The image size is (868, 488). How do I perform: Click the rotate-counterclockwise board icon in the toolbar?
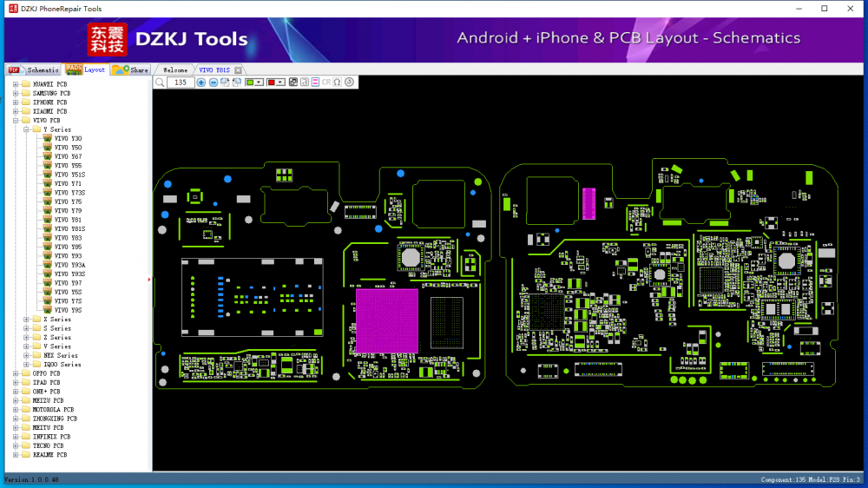click(x=236, y=82)
